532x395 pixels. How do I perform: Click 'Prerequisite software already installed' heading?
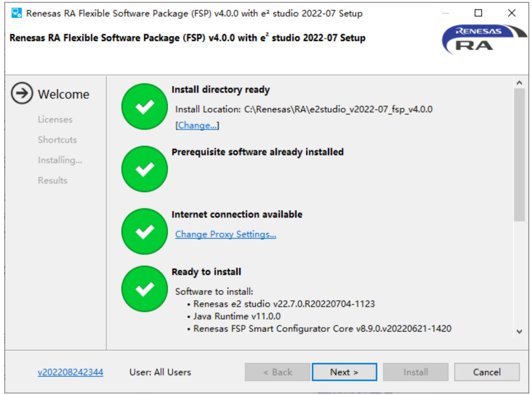coord(257,152)
